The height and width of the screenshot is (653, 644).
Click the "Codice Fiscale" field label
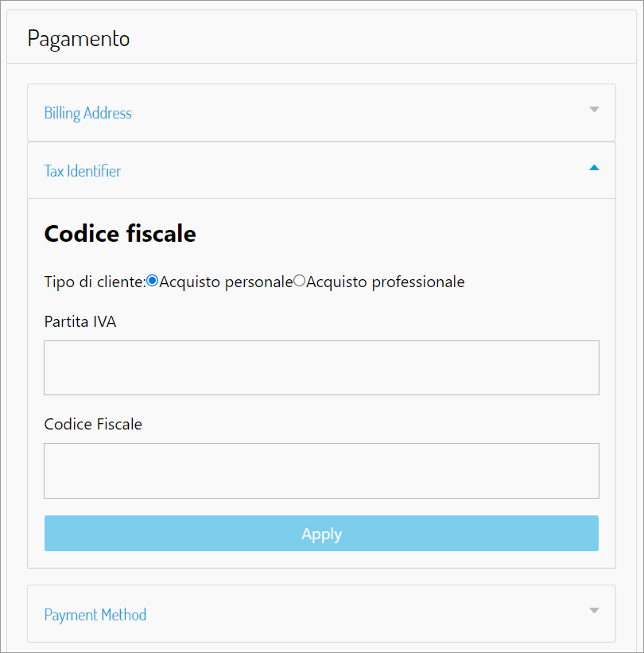(93, 424)
